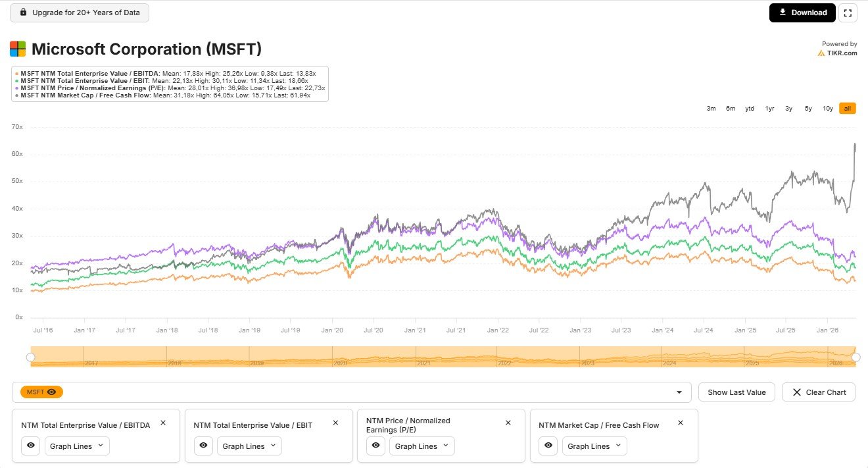Toggle eye icon for Free Cash Flow card
The image size is (868, 468).
[548, 446]
